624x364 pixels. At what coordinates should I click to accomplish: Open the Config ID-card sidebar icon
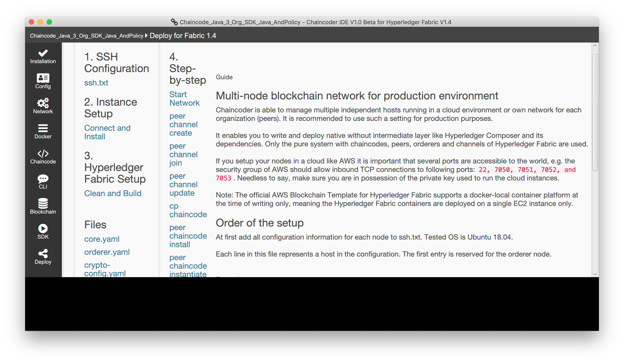coord(43,78)
